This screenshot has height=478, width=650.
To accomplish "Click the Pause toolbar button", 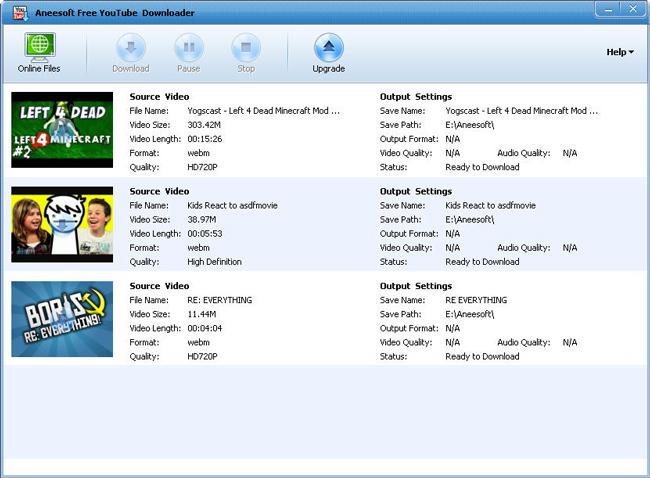I will pos(189,53).
